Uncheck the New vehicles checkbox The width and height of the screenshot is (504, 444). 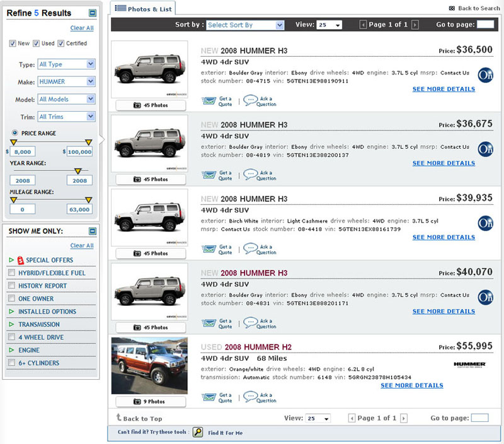click(13, 44)
